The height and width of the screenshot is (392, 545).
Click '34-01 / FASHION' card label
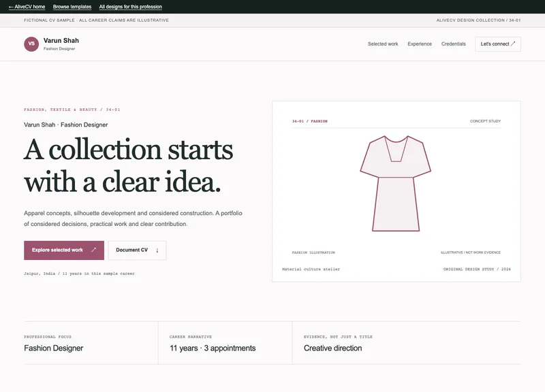click(x=310, y=121)
